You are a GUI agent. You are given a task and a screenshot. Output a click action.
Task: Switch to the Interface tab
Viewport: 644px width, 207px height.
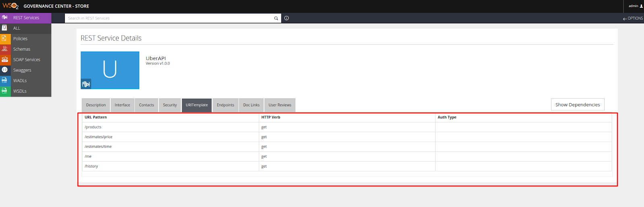(x=122, y=105)
